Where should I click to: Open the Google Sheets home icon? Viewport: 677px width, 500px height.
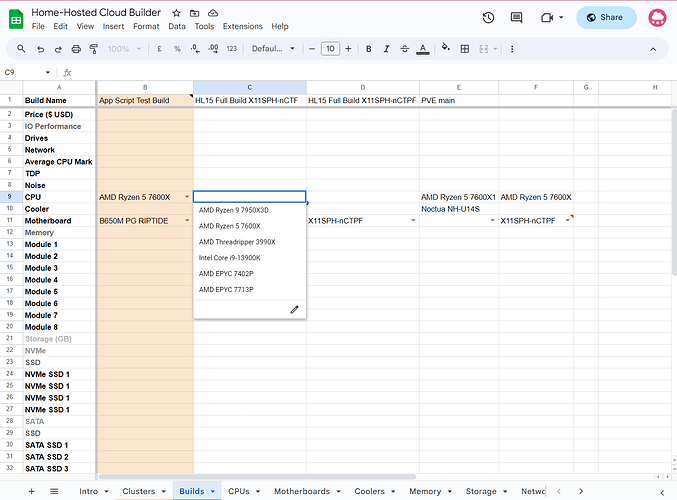(x=16, y=19)
